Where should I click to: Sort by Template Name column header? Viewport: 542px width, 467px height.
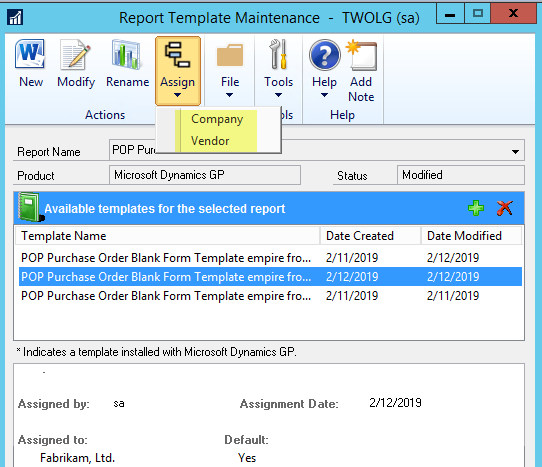click(167, 236)
